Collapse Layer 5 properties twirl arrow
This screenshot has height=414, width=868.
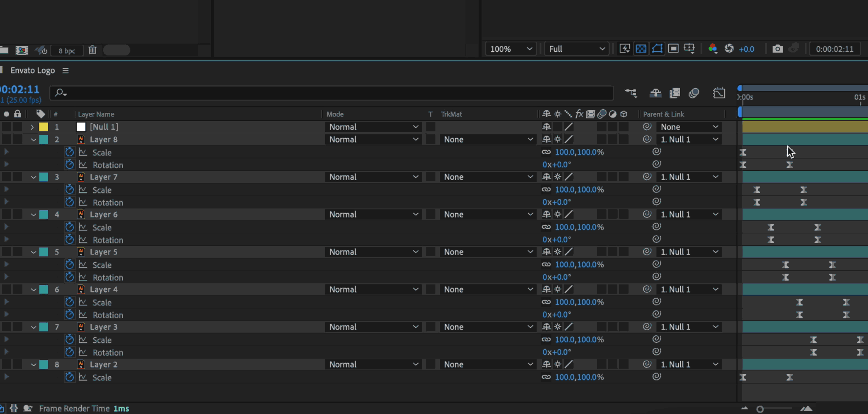34,252
